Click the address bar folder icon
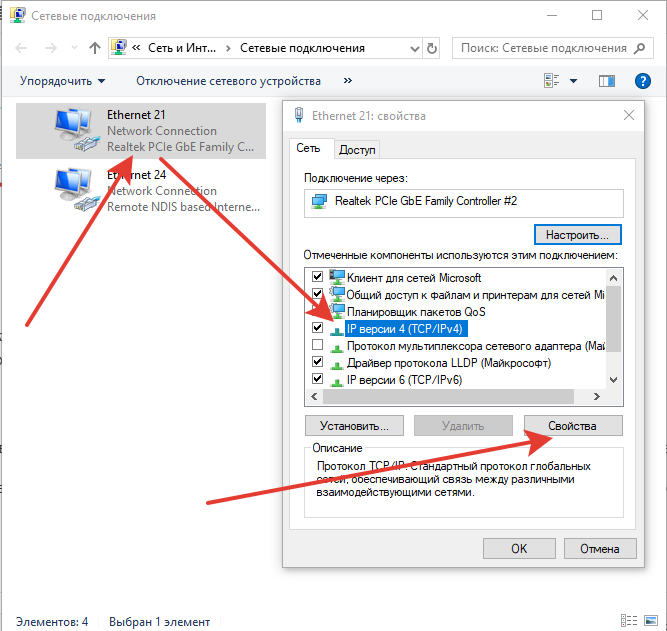This screenshot has width=667, height=631. (x=118, y=48)
